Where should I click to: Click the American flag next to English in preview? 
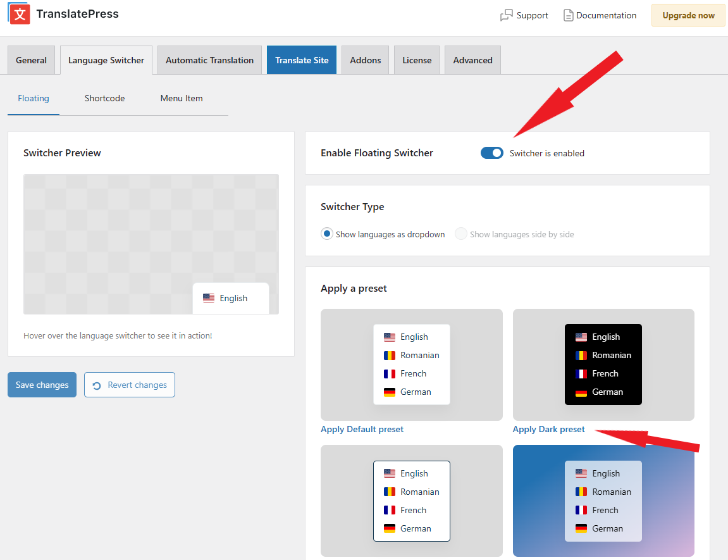point(209,297)
